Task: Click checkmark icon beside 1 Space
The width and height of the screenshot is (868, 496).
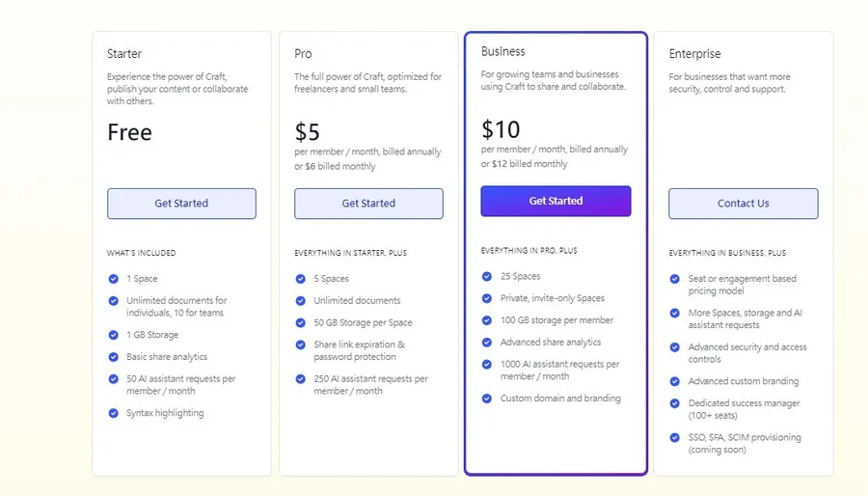Action: 114,279
